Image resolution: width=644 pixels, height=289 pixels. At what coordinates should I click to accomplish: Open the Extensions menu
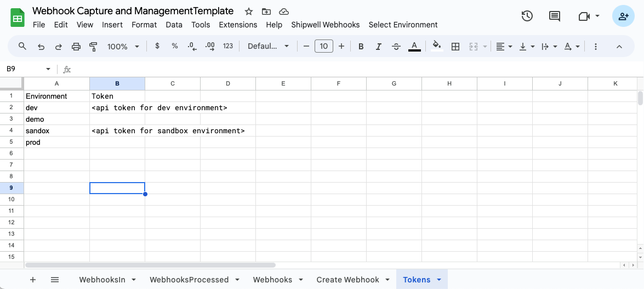pos(238,25)
